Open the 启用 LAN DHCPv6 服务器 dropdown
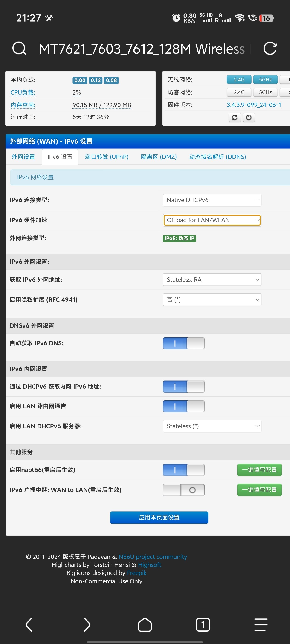The height and width of the screenshot is (644, 290). (212, 426)
